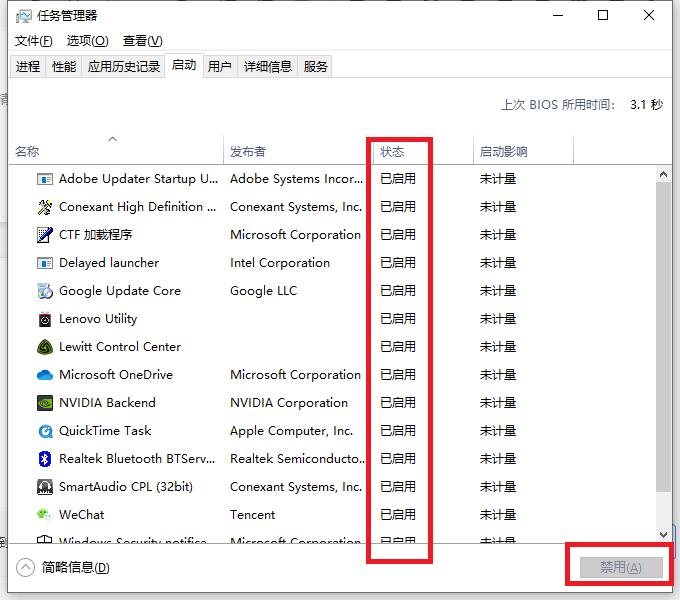The height and width of the screenshot is (600, 680).
Task: Click the Conexant High Definition tools icon
Action: (x=45, y=207)
